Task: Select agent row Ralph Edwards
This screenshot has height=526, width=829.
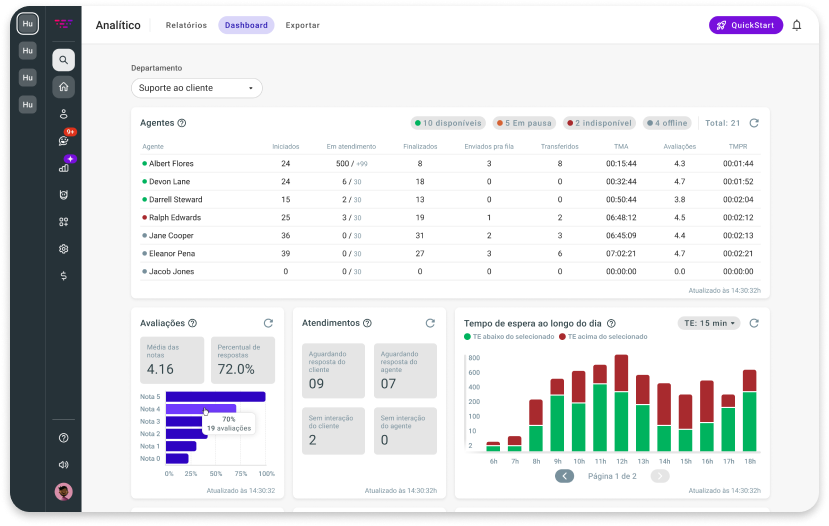Action: [x=450, y=217]
